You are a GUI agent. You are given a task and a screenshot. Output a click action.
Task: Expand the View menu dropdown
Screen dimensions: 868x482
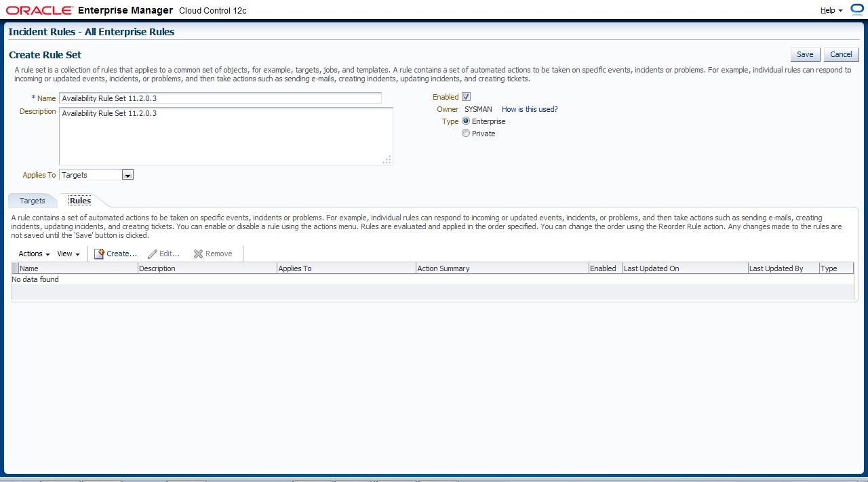point(68,254)
